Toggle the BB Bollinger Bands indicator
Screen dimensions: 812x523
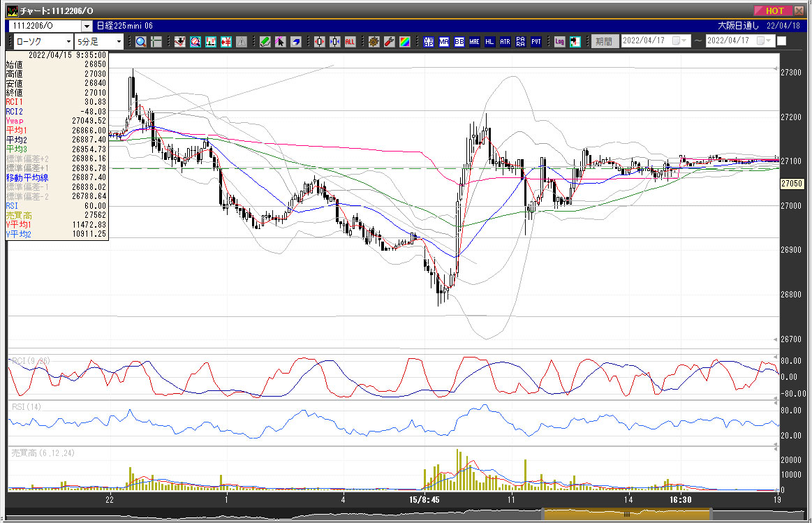tap(459, 42)
